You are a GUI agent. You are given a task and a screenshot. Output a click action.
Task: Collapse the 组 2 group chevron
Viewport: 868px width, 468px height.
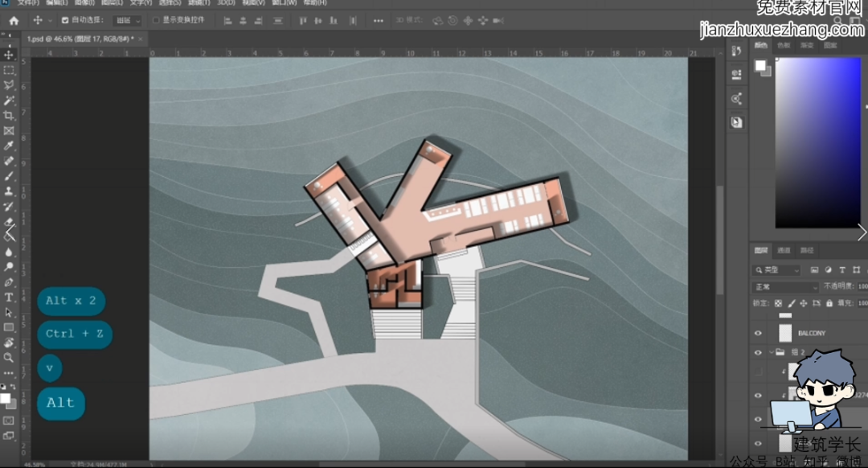(x=771, y=352)
